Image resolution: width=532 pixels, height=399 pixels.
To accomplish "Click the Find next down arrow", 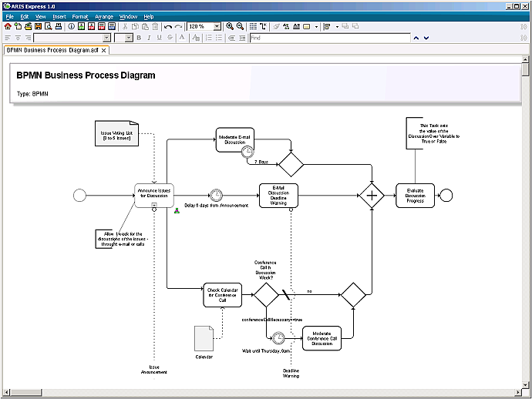I will pyautogui.click(x=426, y=38).
